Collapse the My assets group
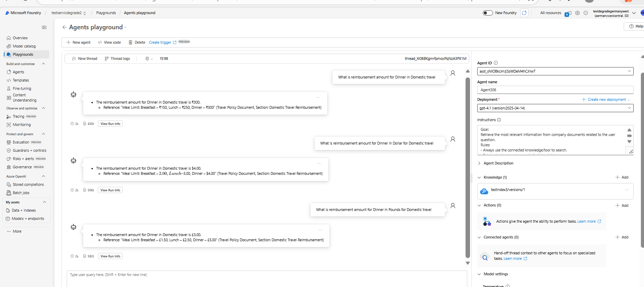 point(44,202)
